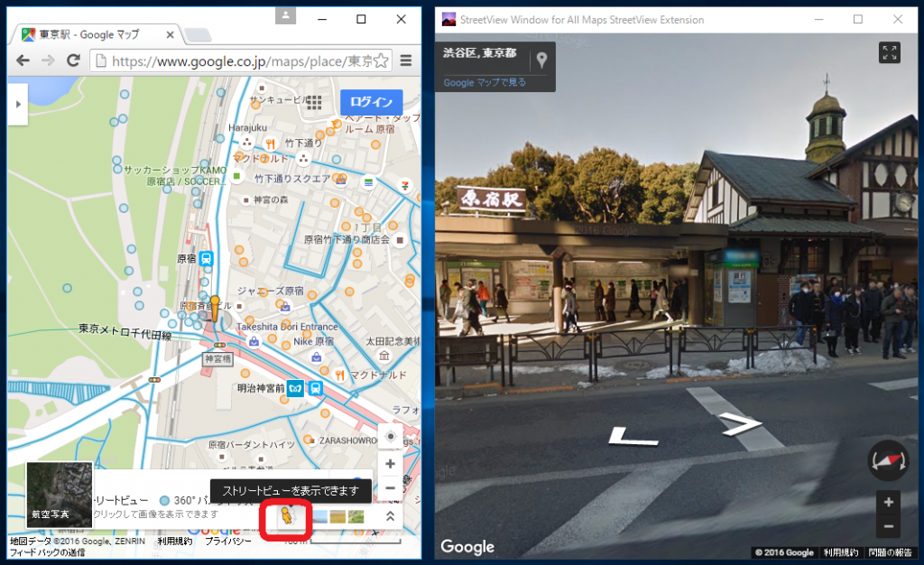The image size is (924, 565).
Task: Click the Chrome forward arrow
Action: coord(49,60)
